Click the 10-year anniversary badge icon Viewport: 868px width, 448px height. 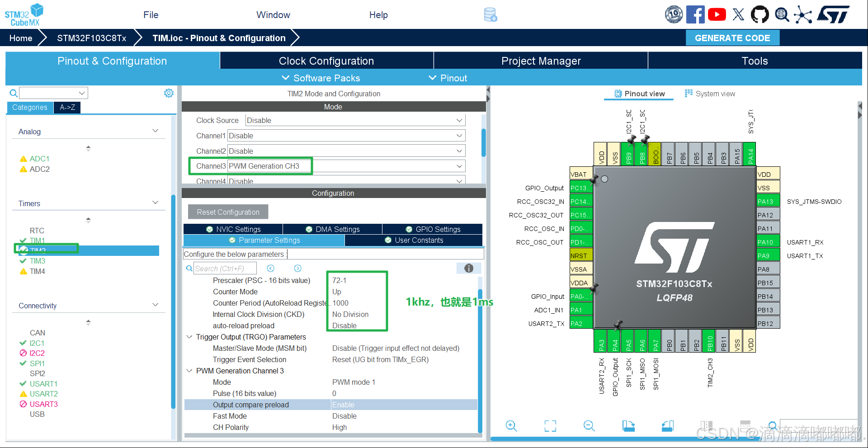click(674, 14)
